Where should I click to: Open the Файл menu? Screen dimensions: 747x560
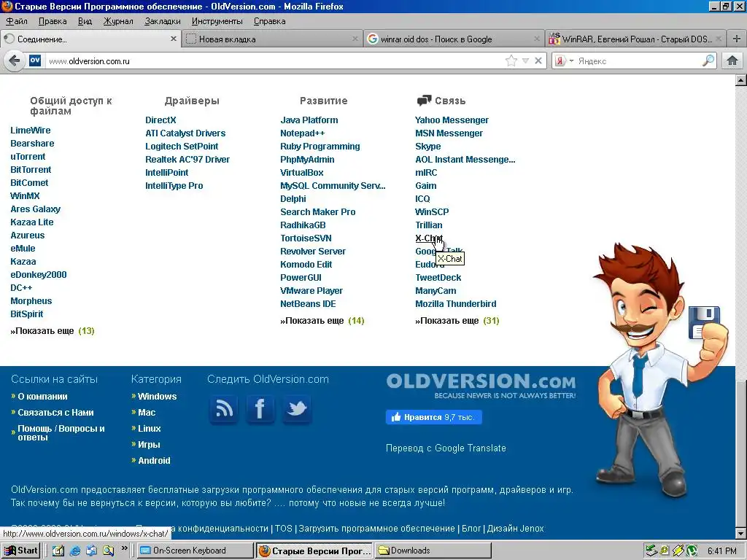click(17, 21)
